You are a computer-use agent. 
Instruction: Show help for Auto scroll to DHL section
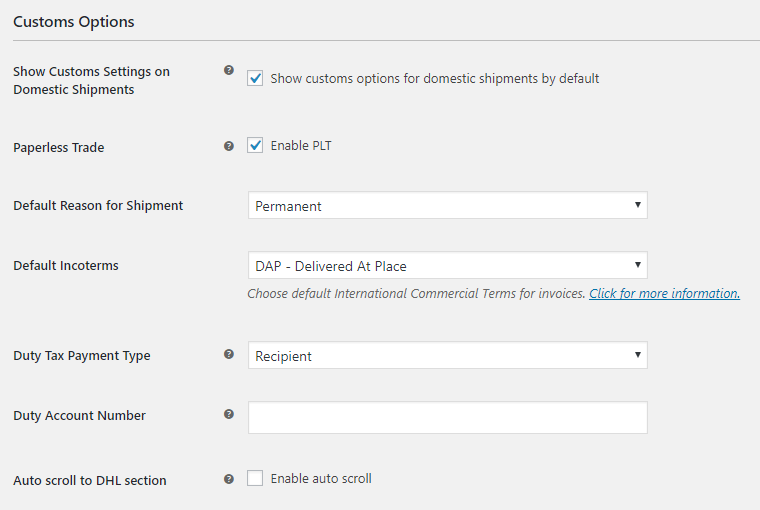[x=229, y=479]
